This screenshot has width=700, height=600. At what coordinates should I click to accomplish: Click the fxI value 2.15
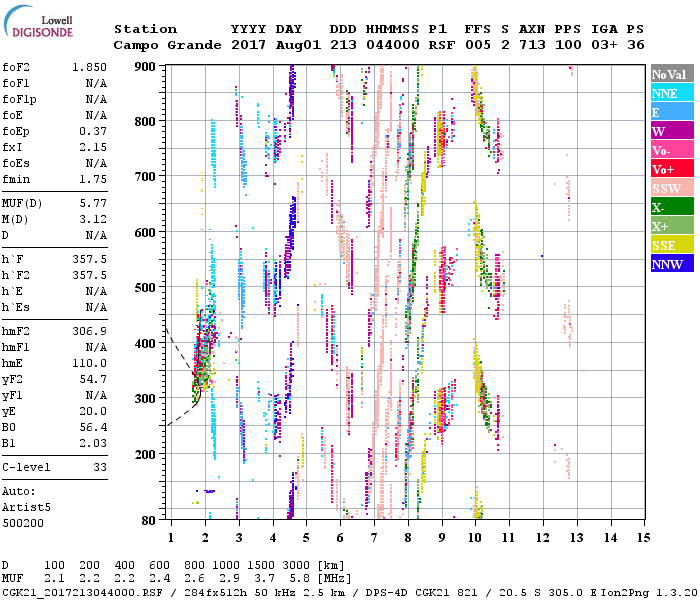pyautogui.click(x=93, y=148)
